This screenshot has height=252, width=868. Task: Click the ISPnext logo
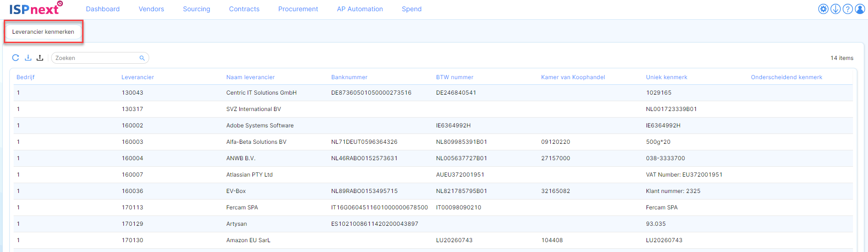(36, 8)
